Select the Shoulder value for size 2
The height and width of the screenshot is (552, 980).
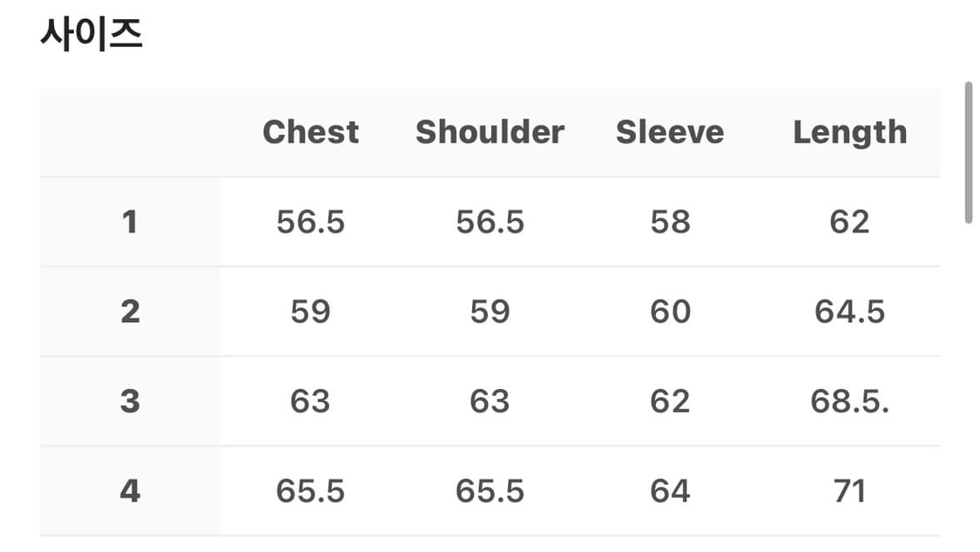click(490, 312)
